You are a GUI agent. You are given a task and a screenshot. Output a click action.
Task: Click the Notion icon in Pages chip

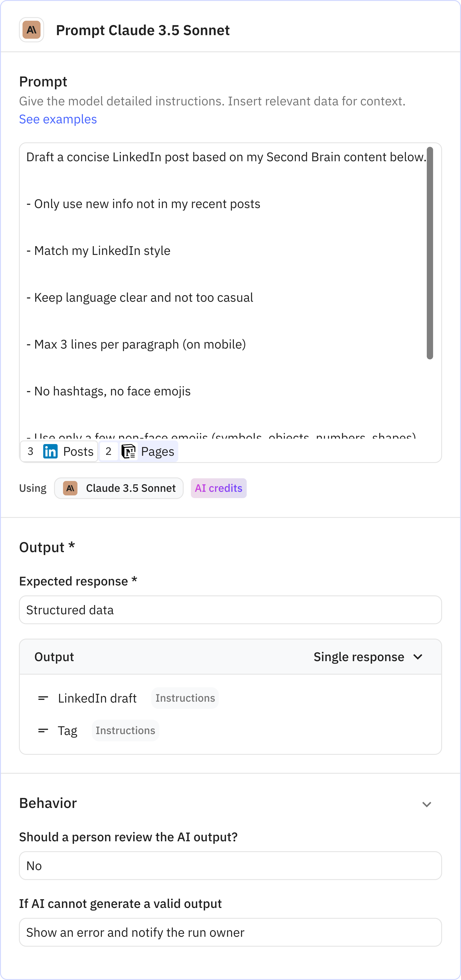pos(129,451)
